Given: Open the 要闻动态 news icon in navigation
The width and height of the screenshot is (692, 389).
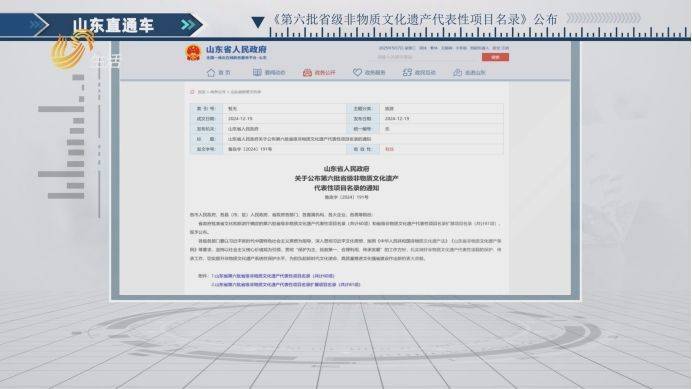Looking at the screenshot, I should (x=257, y=72).
